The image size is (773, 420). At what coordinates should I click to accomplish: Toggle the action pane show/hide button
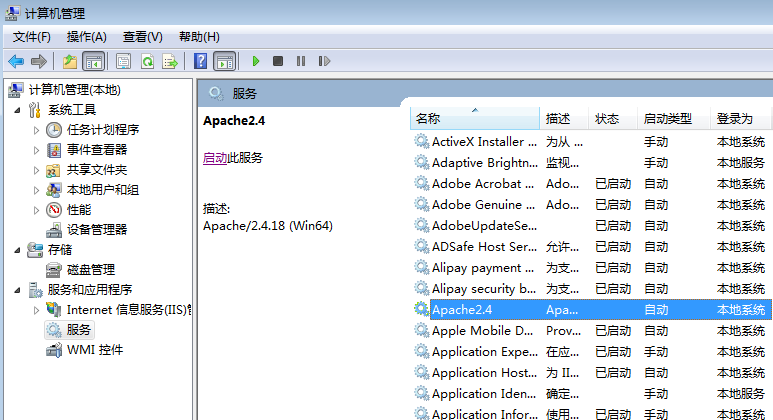[225, 61]
